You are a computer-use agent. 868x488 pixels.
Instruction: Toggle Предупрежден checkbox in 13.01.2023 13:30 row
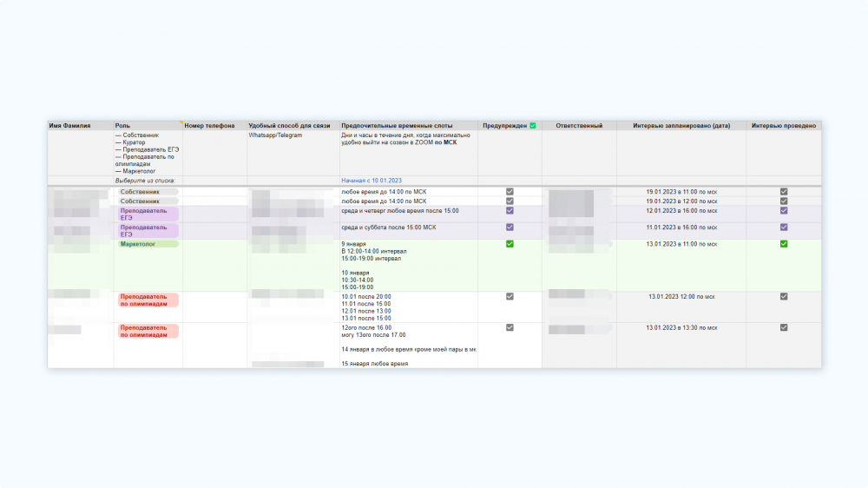pos(510,327)
